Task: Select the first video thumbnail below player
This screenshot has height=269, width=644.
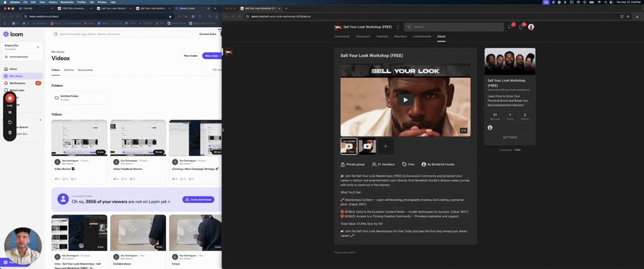Action: [x=349, y=146]
